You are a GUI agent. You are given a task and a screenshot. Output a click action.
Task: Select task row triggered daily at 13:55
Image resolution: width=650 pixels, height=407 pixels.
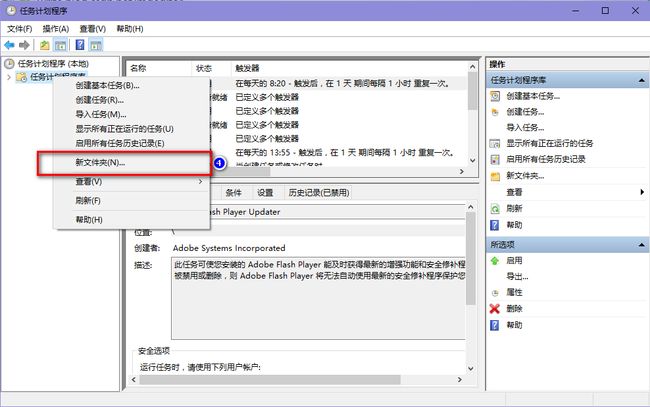pos(297,153)
